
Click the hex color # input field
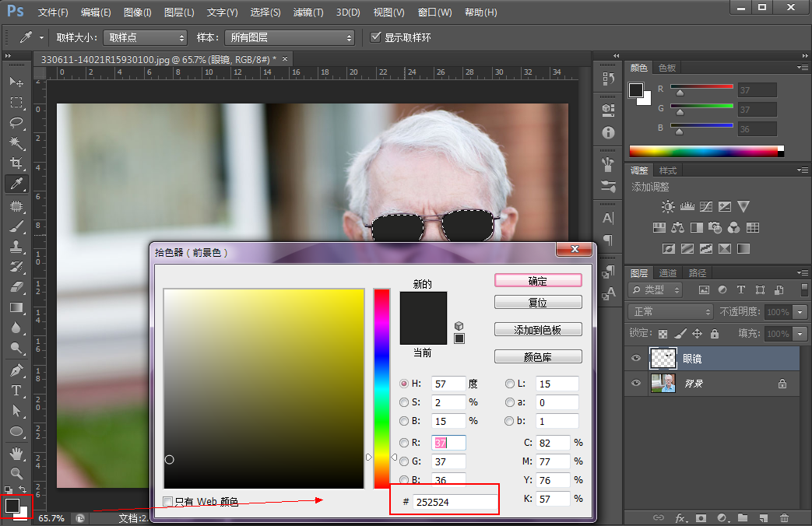pos(454,503)
